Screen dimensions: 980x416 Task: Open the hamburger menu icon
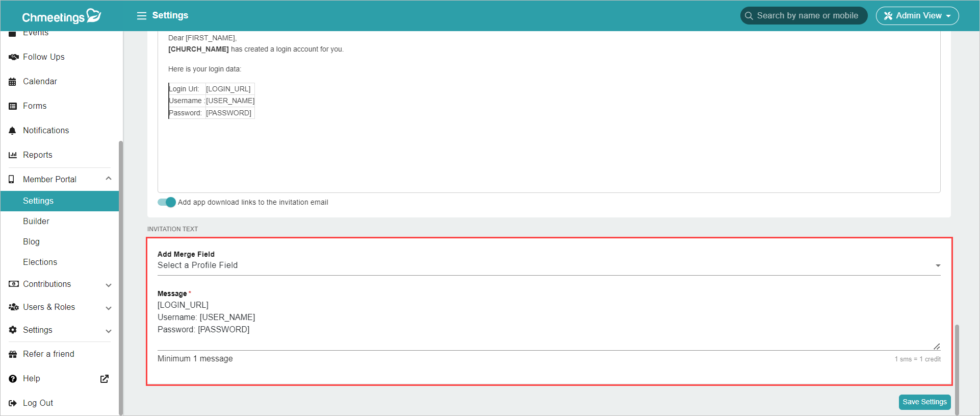click(x=142, y=16)
